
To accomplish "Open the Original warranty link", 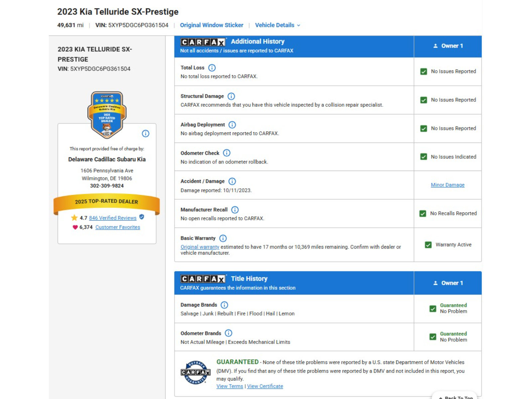I will pyautogui.click(x=200, y=247).
